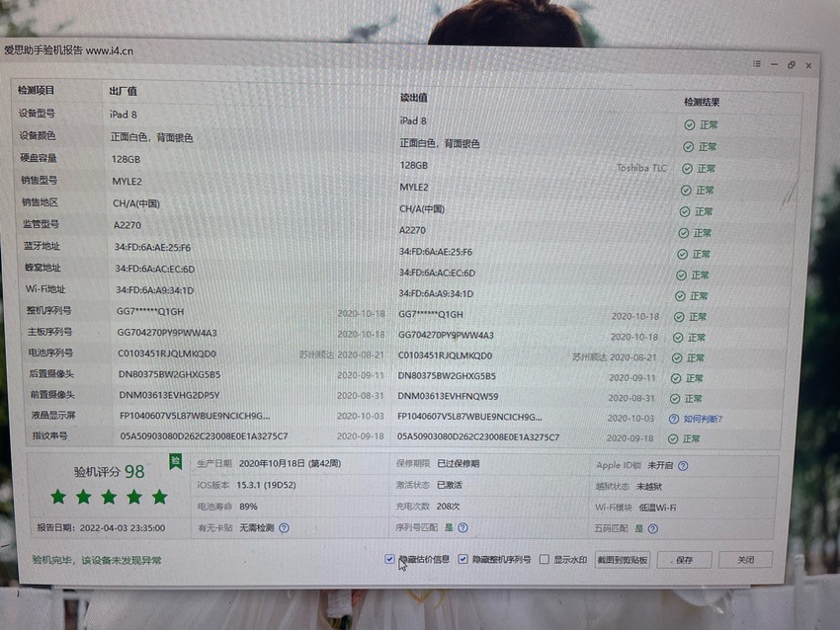
Task: Select MYLE2 in the 出厂值 column
Action: [x=126, y=182]
